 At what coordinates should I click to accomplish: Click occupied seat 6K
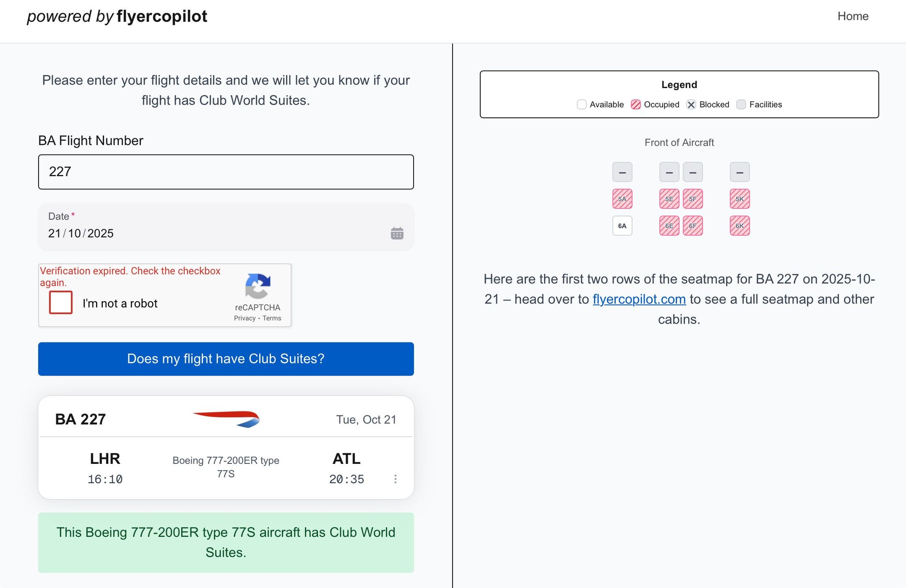(x=739, y=225)
